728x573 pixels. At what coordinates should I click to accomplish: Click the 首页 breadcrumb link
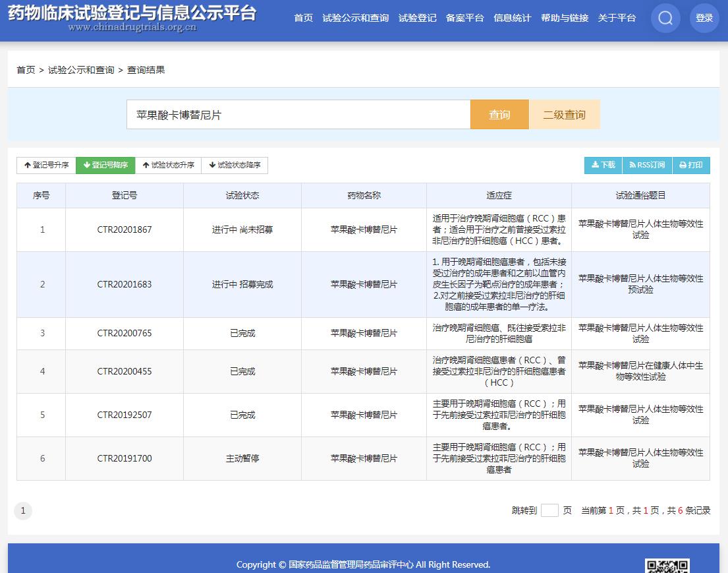[26, 70]
